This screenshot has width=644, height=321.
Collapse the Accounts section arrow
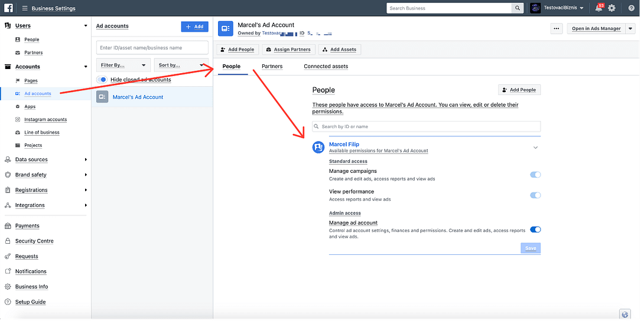coord(86,67)
